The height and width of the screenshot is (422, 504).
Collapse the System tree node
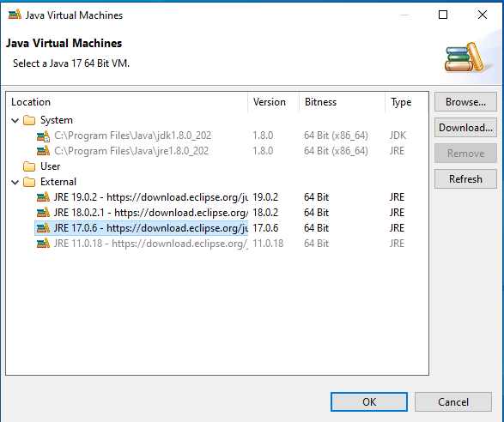point(15,121)
